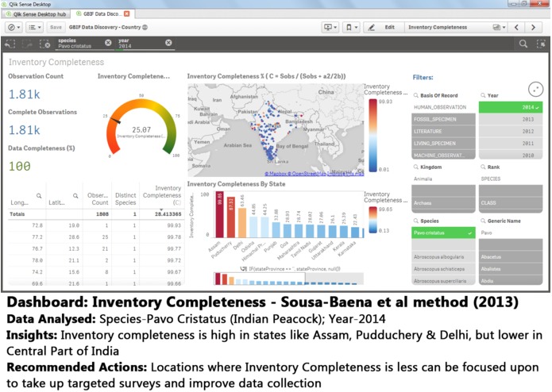The width and height of the screenshot is (552, 392).
Task: Click the circular lasso selection icon
Action: tap(535, 90)
